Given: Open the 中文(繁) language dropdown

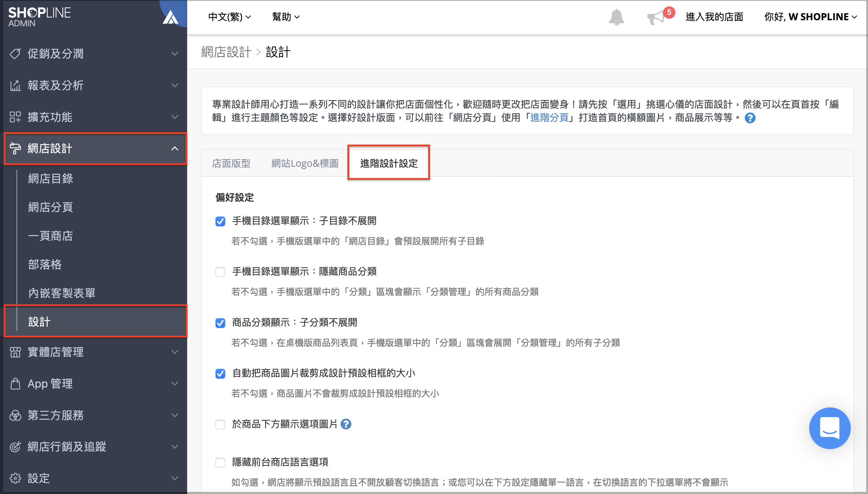Looking at the screenshot, I should click(230, 17).
